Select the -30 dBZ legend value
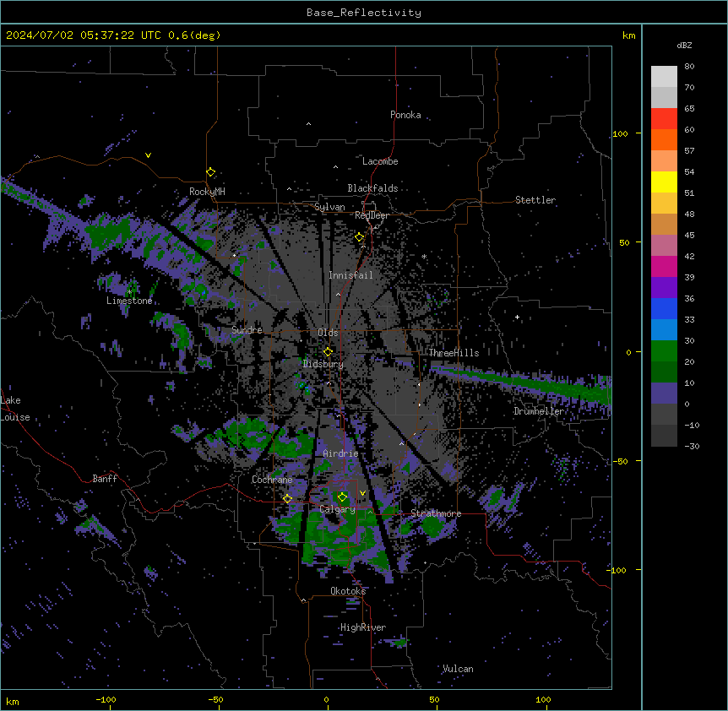Screen dimensions: 728x711 point(693,446)
